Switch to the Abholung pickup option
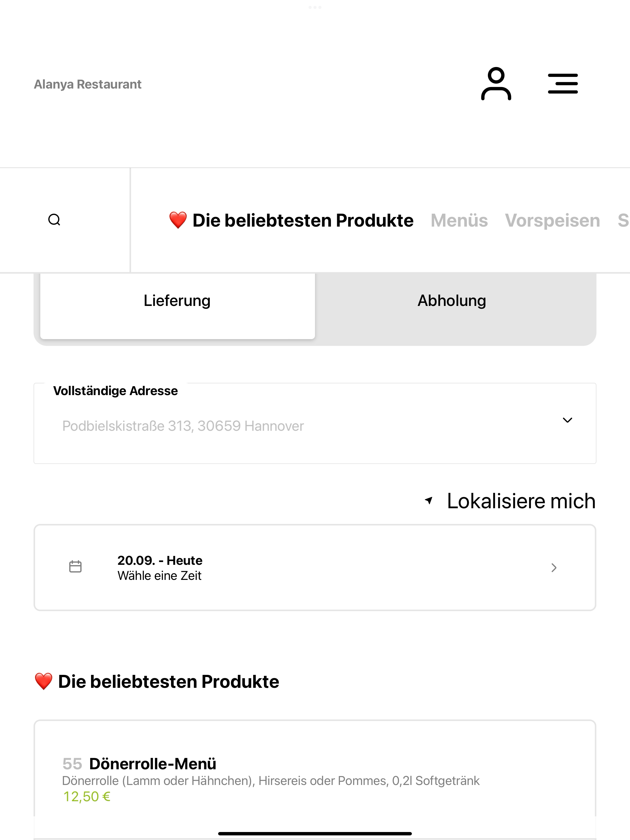This screenshot has width=630, height=840. (x=452, y=301)
